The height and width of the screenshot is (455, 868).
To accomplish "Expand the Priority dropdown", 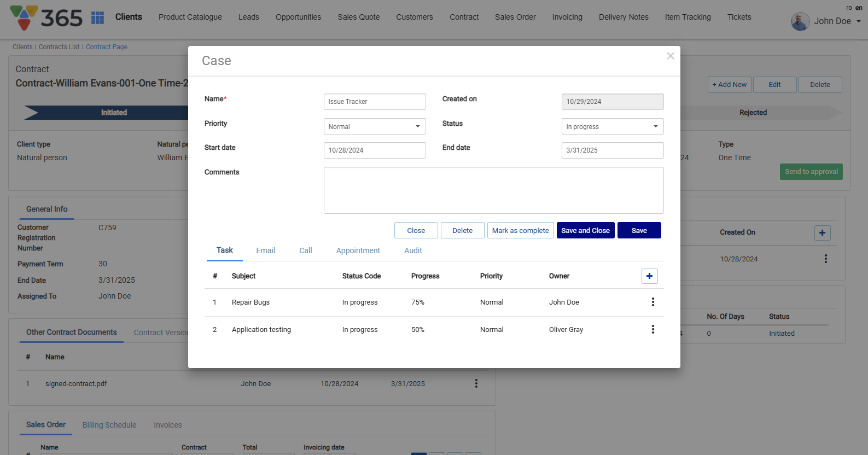I will (x=375, y=126).
